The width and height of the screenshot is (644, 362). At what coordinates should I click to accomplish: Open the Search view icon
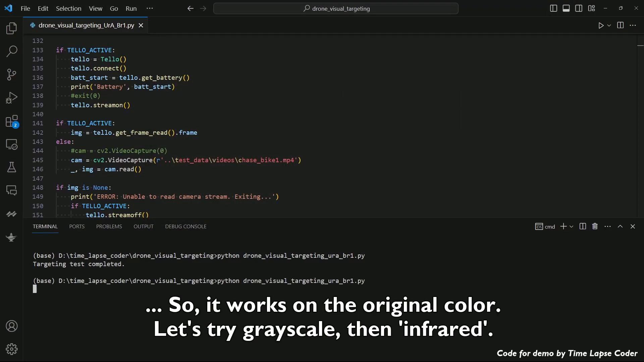(12, 51)
